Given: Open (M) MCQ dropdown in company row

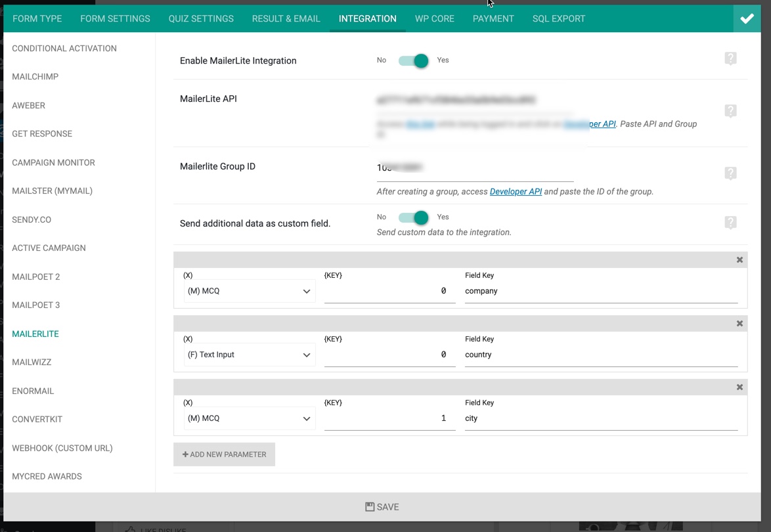Looking at the screenshot, I should pyautogui.click(x=250, y=291).
